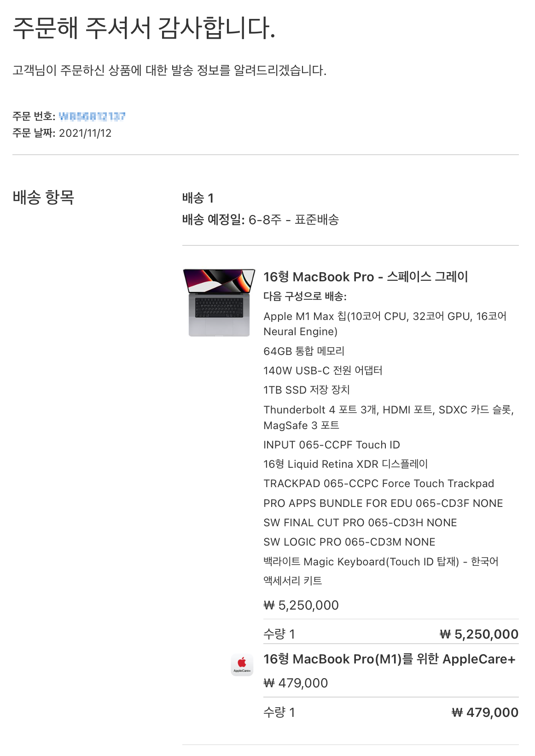Click the 주문해 주셔서 감사합니다 heading

144,28
